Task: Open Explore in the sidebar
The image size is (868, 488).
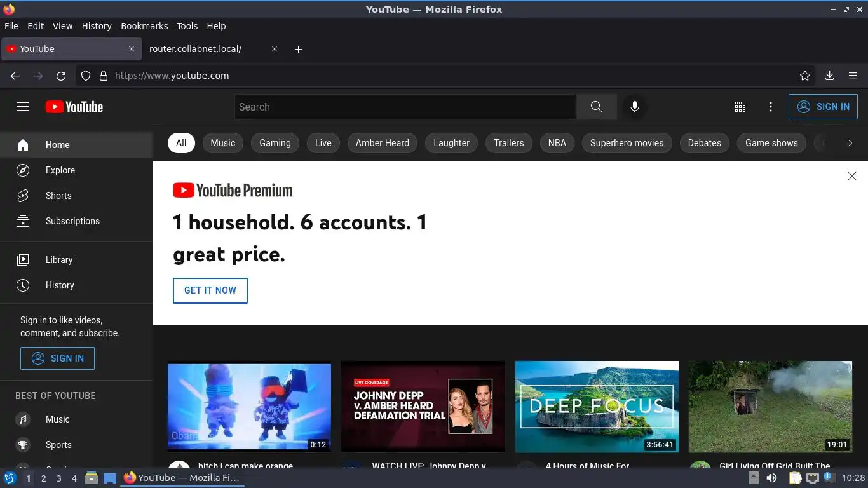Action: pyautogui.click(x=76, y=170)
